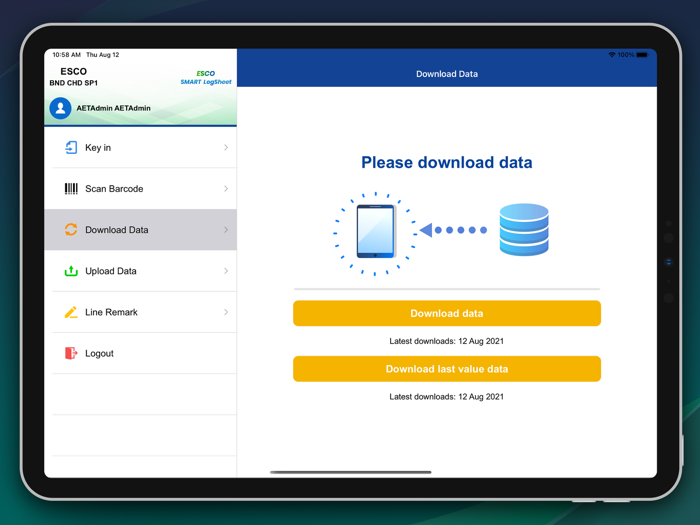Open the Upload Data chevron
Image resolution: width=700 pixels, height=525 pixels.
(x=226, y=271)
